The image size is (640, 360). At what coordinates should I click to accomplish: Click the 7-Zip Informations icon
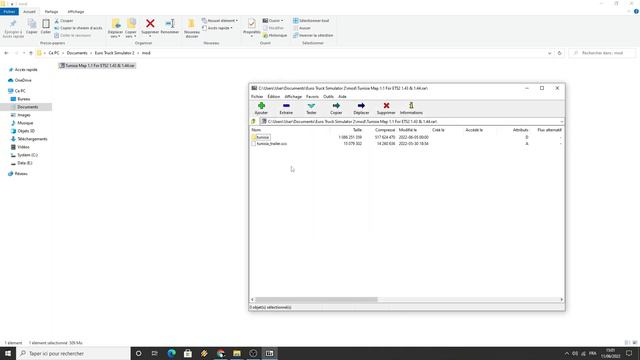click(x=411, y=106)
